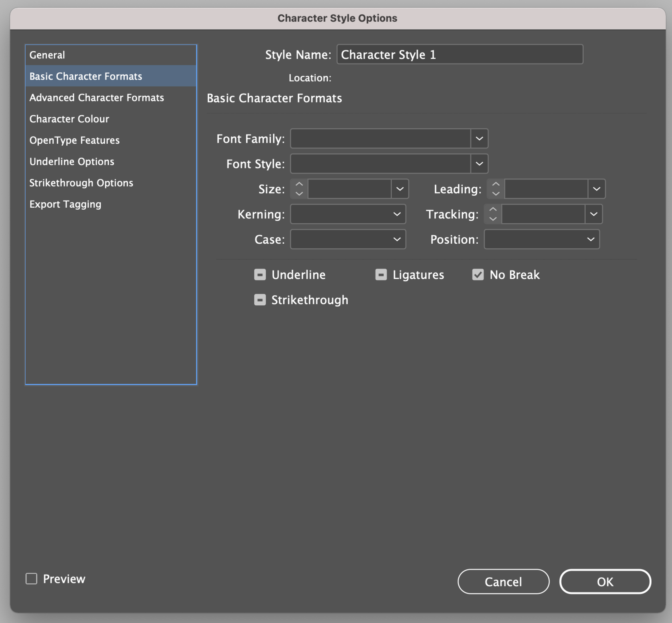
Task: Increase Tracking with the up stepper arrow
Action: [x=493, y=209]
